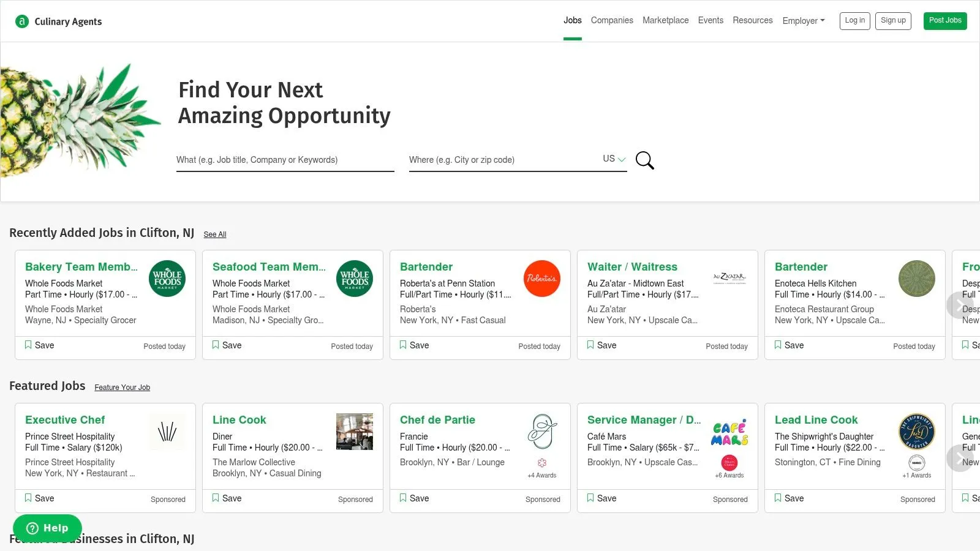This screenshot has width=980, height=551.
Task: Save the Diner Line Cook job
Action: tap(227, 498)
